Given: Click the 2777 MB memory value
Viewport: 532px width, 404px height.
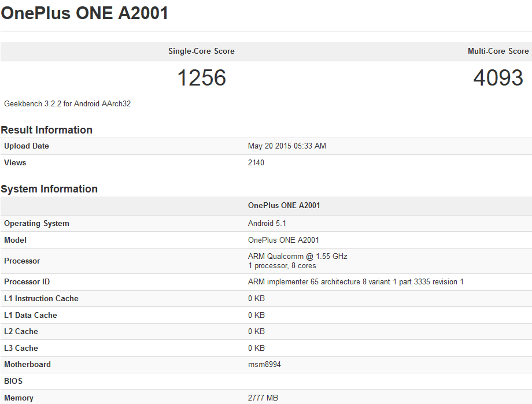Looking at the screenshot, I should pos(263,398).
